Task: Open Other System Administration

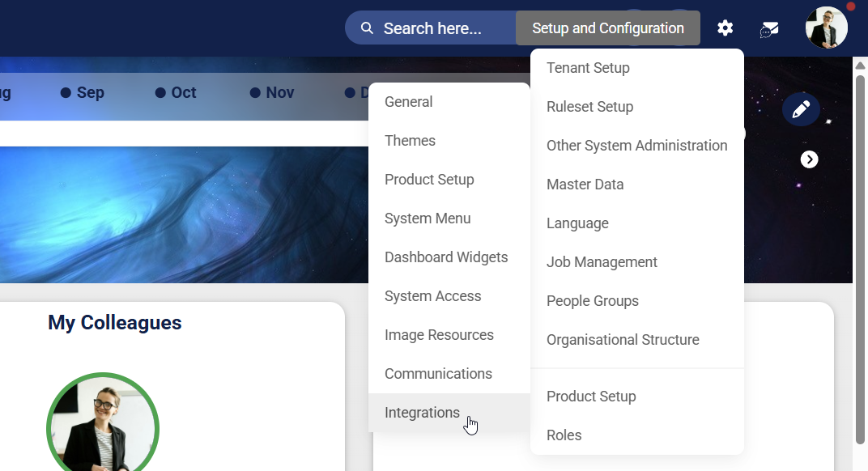Action: 637,145
